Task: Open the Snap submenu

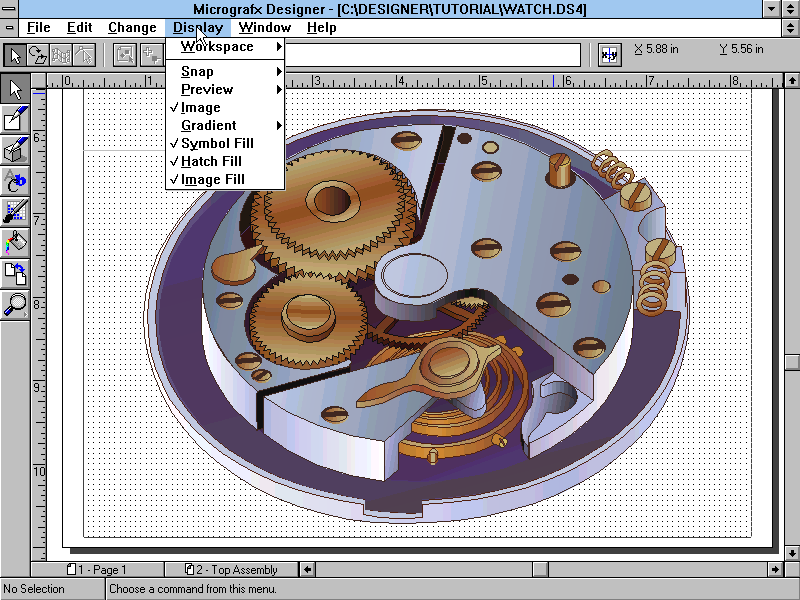Action: tap(197, 71)
